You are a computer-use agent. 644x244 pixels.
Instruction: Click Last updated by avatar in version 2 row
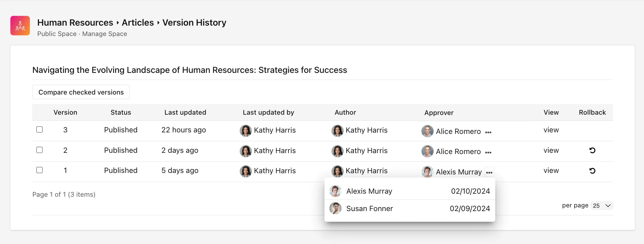point(245,151)
